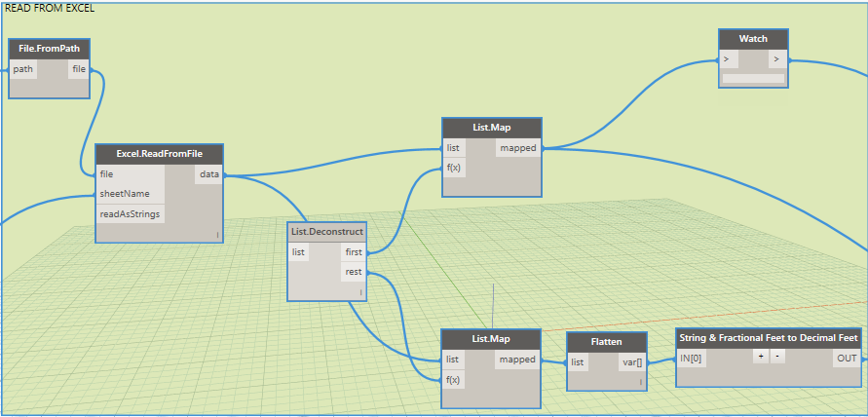Click the lacing indicator on Excel.ReadFromFile node
This screenshot has width=868, height=417.
217,236
